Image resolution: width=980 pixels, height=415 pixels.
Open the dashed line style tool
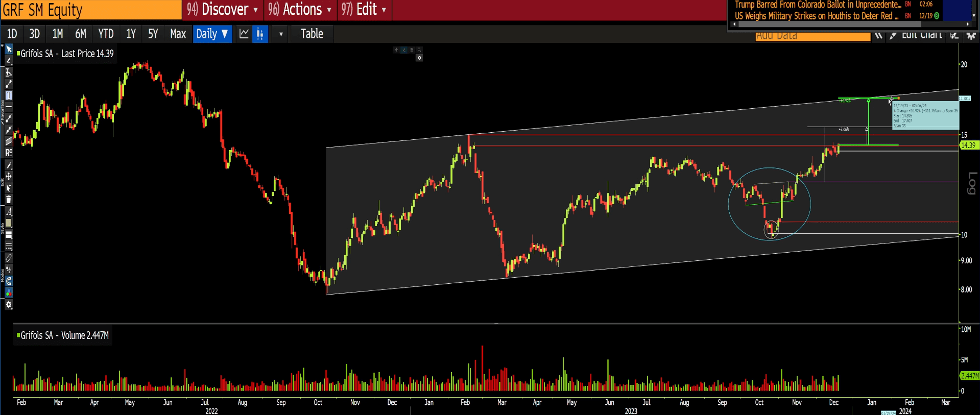click(9, 247)
